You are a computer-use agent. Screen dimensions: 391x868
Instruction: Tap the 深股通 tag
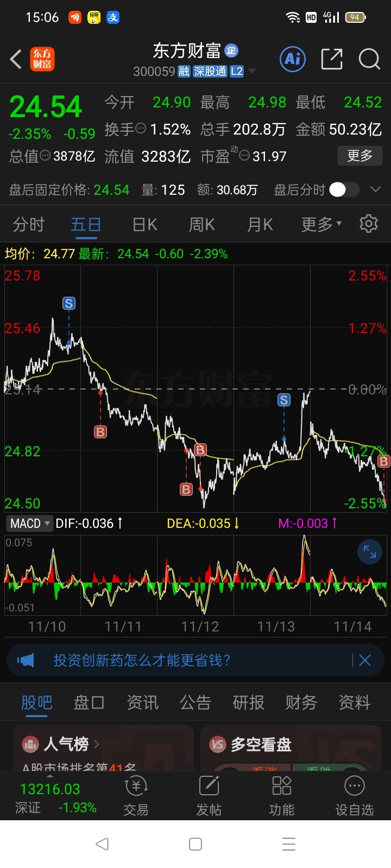210,71
